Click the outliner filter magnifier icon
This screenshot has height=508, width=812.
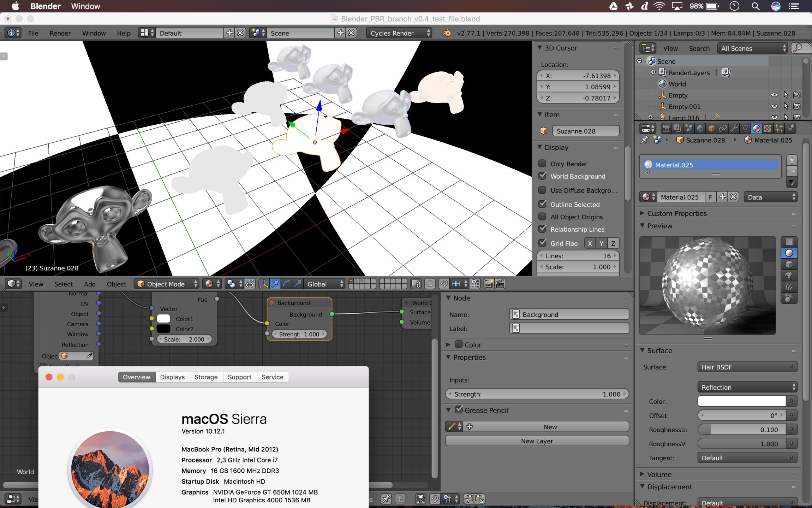(x=798, y=48)
